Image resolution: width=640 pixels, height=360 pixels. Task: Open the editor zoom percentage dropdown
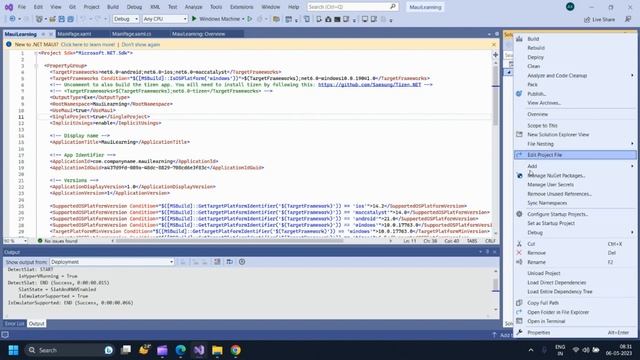pos(15,241)
